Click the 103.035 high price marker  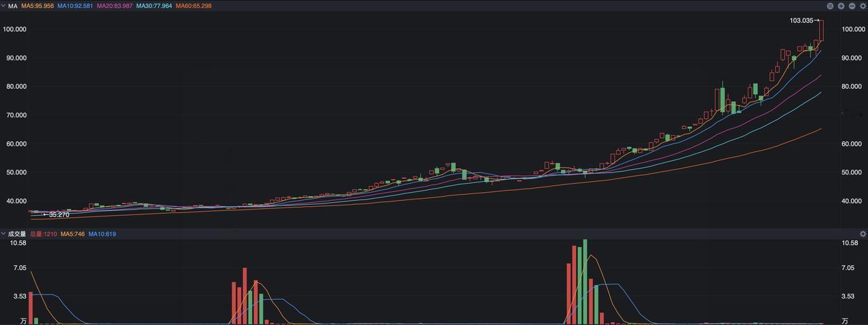click(x=801, y=20)
